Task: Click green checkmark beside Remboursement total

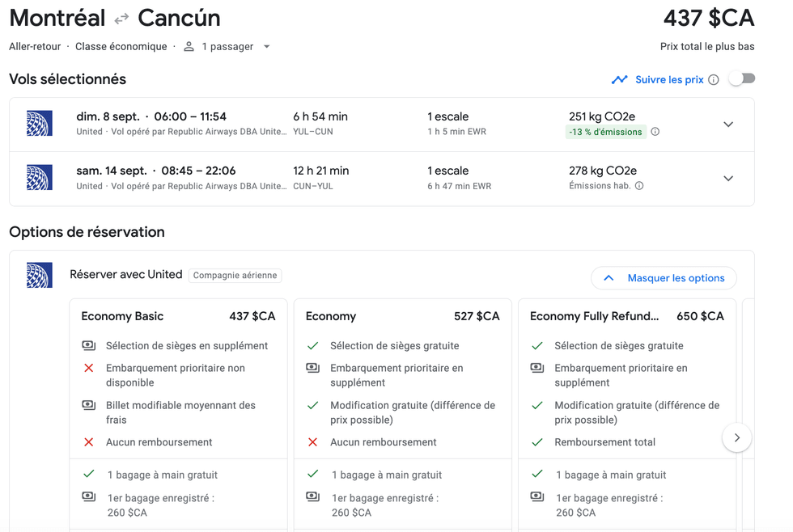Action: pyautogui.click(x=536, y=441)
